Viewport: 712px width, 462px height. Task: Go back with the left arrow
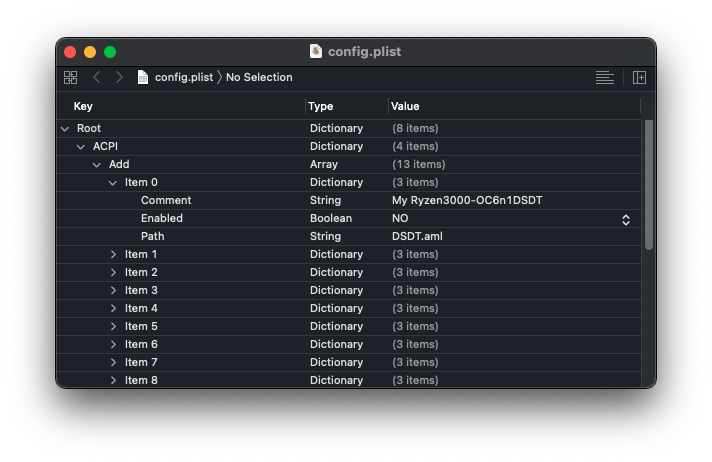(x=97, y=77)
